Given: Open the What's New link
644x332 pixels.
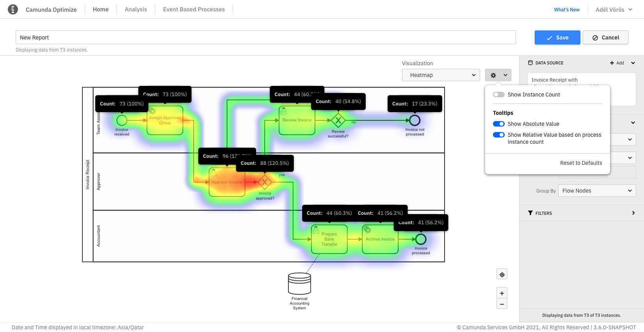Looking at the screenshot, I should [x=567, y=9].
